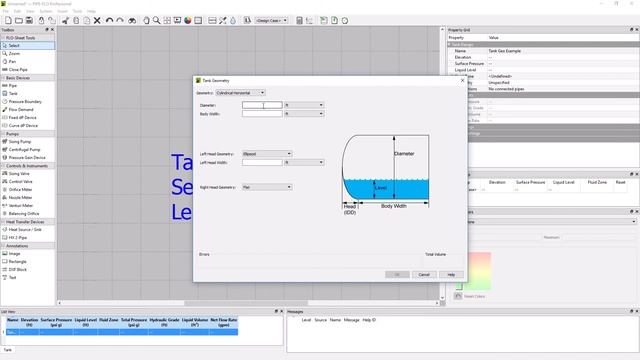
Task: Open the Diameter units dropdown
Action: (304, 105)
